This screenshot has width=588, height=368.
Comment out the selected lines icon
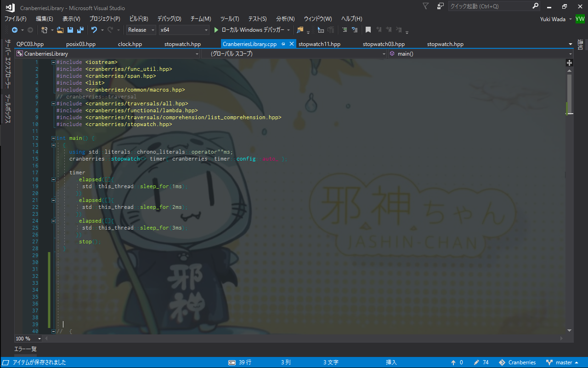[x=344, y=30]
